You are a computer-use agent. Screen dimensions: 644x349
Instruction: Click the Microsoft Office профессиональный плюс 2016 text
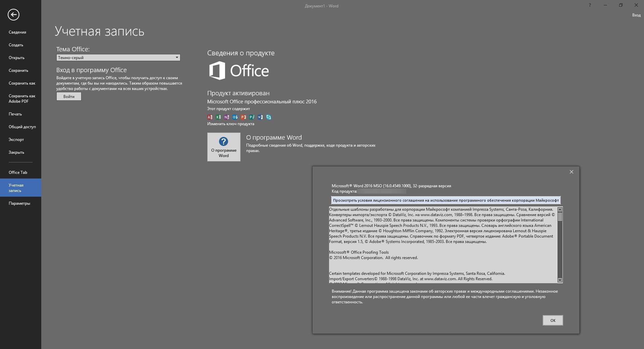[x=262, y=102]
